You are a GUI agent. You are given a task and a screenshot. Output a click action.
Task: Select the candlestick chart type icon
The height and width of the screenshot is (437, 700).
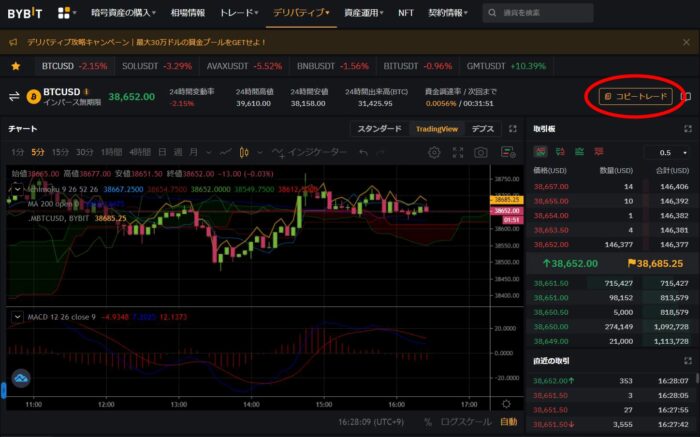[x=244, y=153]
